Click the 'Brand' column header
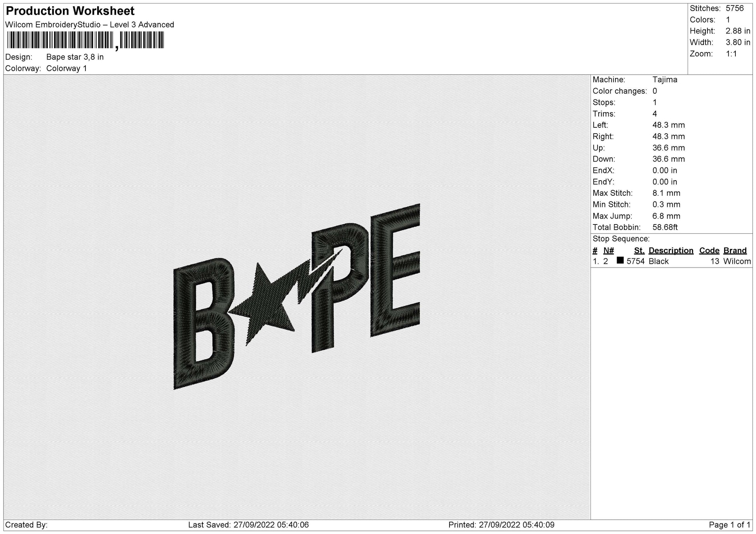The width and height of the screenshot is (756, 534). click(x=735, y=250)
